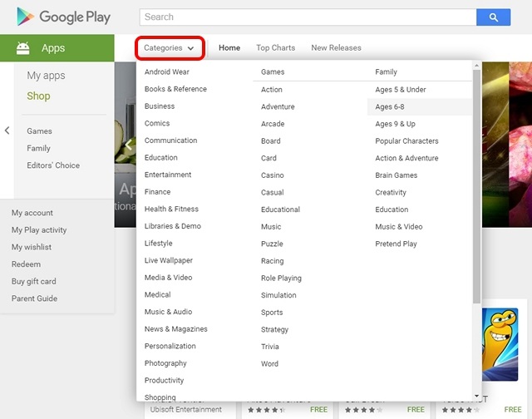Open My Play activity link
Viewport: 532px width, 419px height.
39,230
